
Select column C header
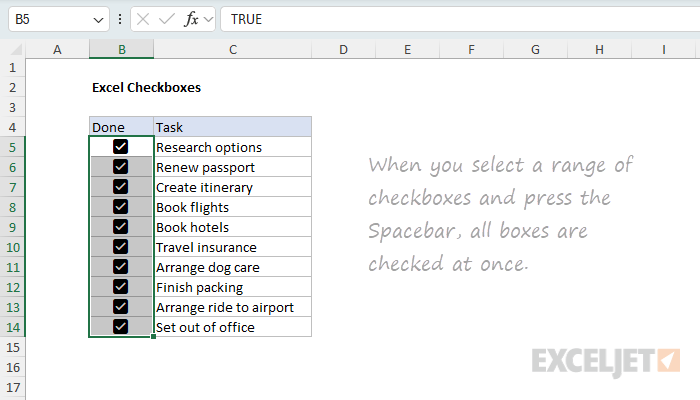tap(233, 49)
